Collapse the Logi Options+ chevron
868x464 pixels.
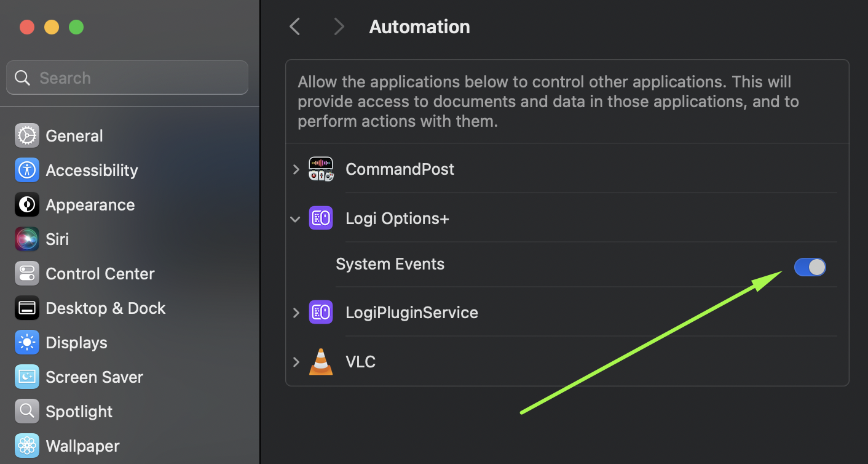click(296, 219)
